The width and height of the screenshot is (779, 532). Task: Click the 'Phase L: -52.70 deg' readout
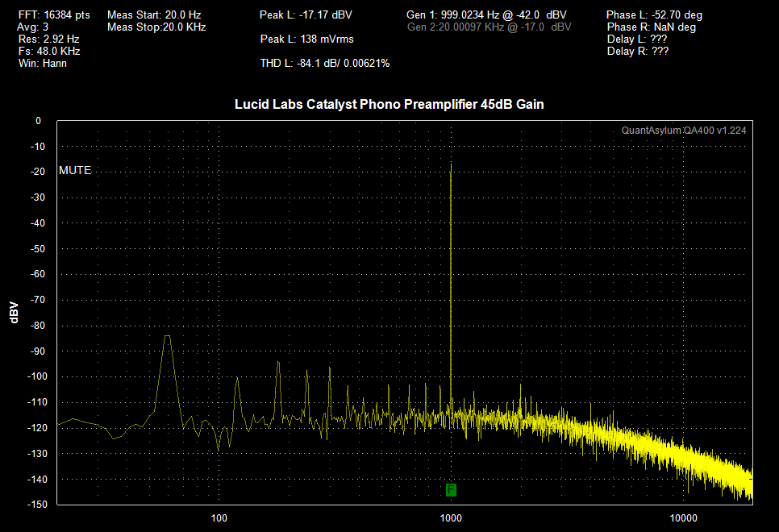point(654,15)
